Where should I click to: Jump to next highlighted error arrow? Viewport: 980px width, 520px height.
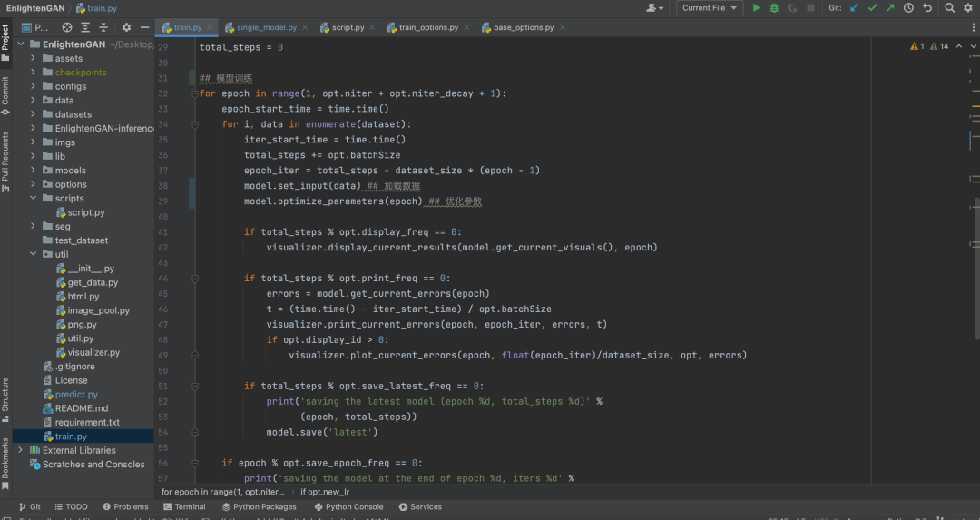click(973, 46)
